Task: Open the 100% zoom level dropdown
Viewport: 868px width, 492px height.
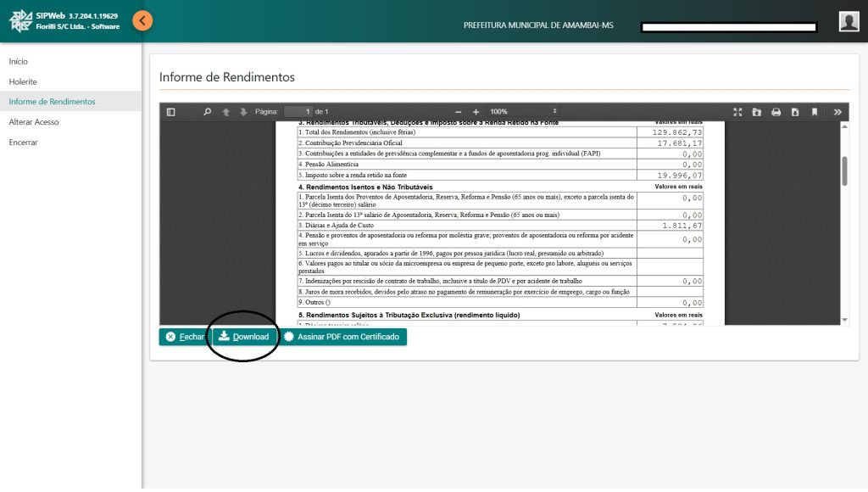Action: (523, 112)
